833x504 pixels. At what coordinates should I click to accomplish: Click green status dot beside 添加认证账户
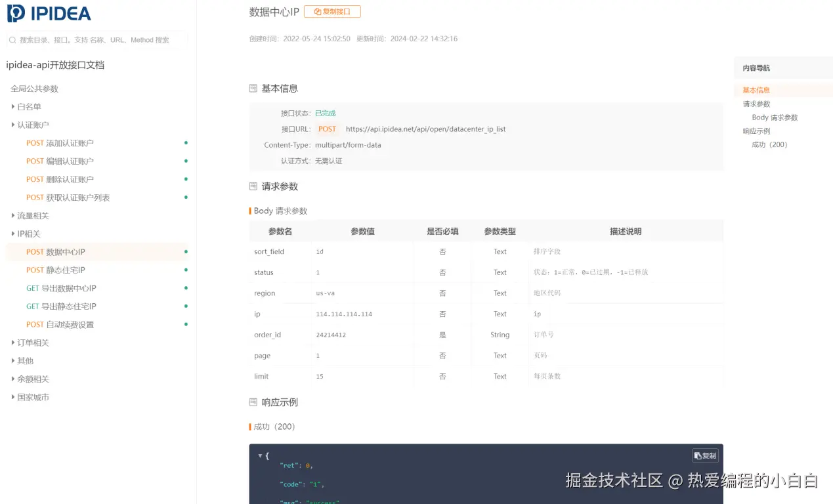pos(186,142)
